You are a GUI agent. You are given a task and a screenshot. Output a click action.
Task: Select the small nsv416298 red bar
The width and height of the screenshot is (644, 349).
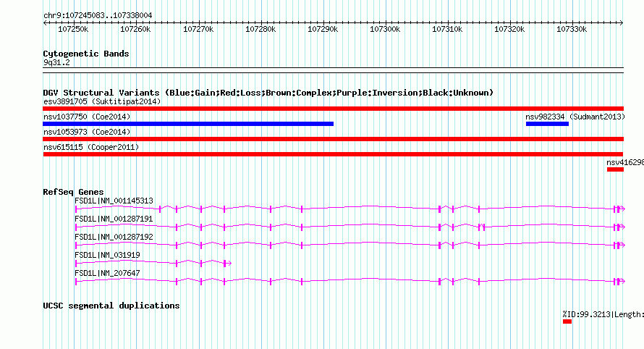coord(615,169)
